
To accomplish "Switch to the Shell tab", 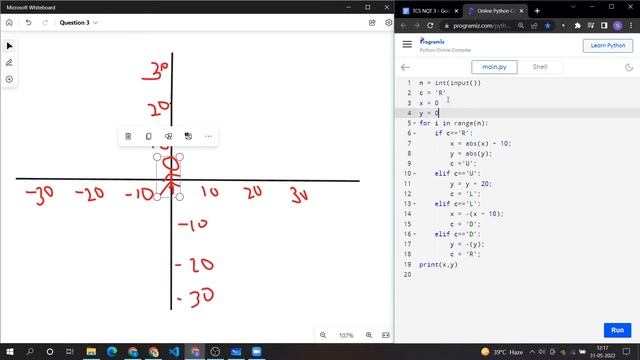I will 540,67.
